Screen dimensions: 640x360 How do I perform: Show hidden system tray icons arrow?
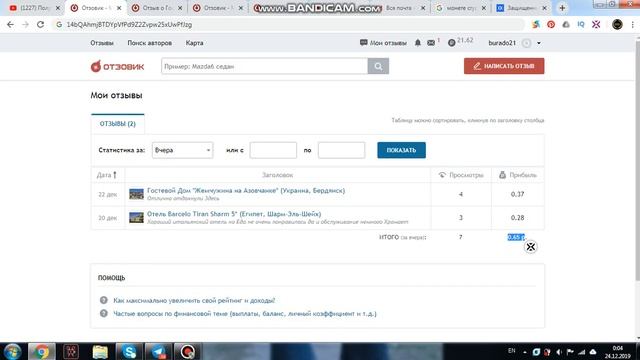tap(524, 352)
